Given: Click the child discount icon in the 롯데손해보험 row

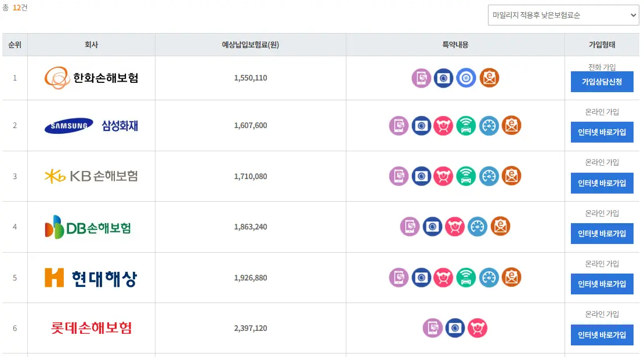Looking at the screenshot, I should pyautogui.click(x=477, y=328).
